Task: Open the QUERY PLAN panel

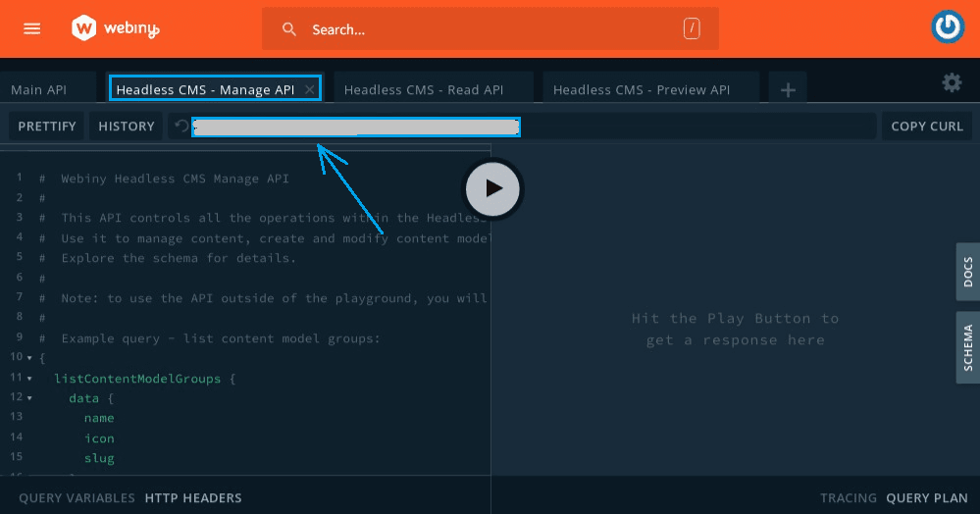Action: click(x=927, y=498)
